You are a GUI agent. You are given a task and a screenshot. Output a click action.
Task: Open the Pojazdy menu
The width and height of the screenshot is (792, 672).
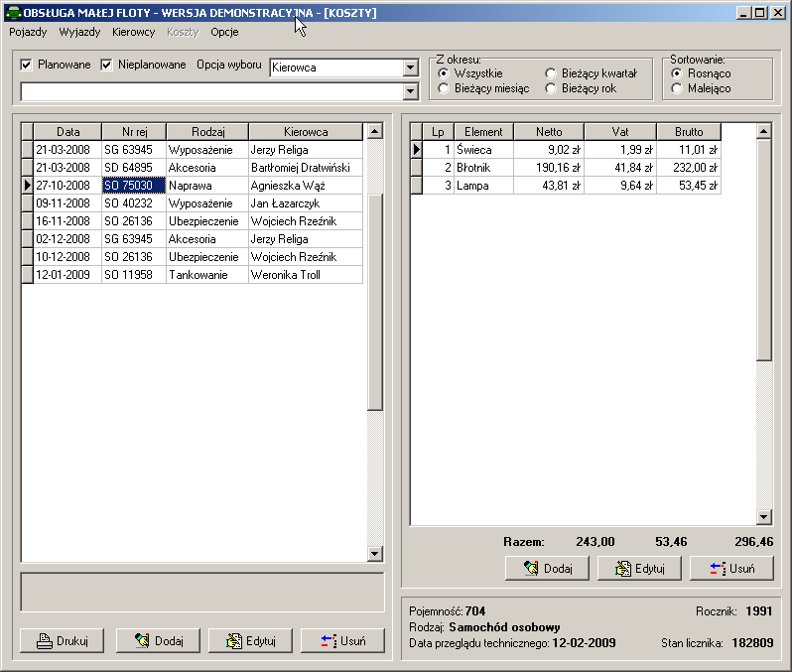pyautogui.click(x=28, y=33)
